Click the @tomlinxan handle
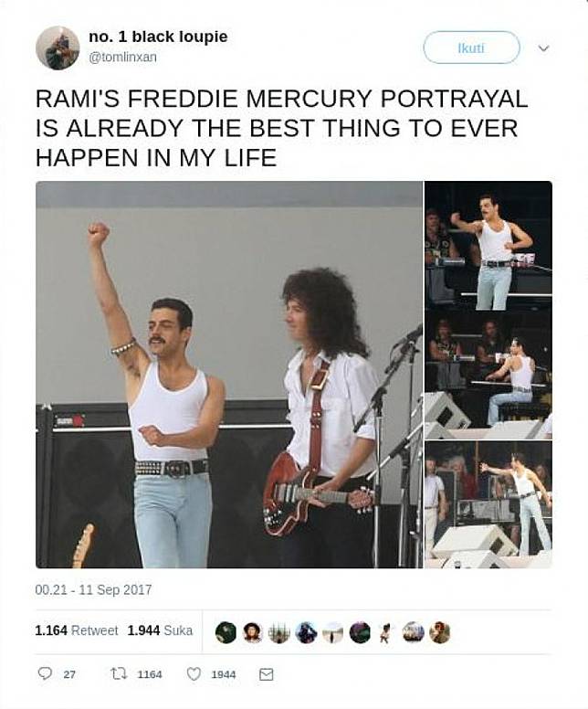The width and height of the screenshot is (588, 709). click(124, 56)
